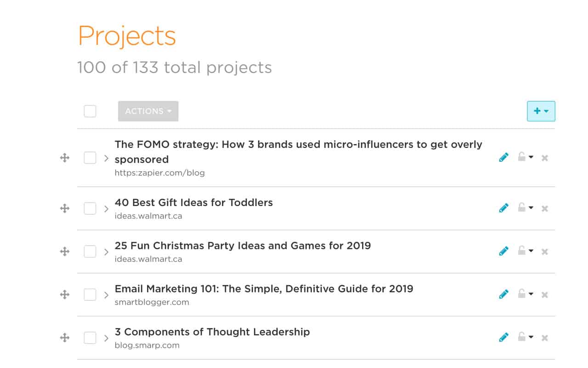The width and height of the screenshot is (588, 368).
Task: Expand the 3 Components of Thought Leadership row
Action: point(106,338)
